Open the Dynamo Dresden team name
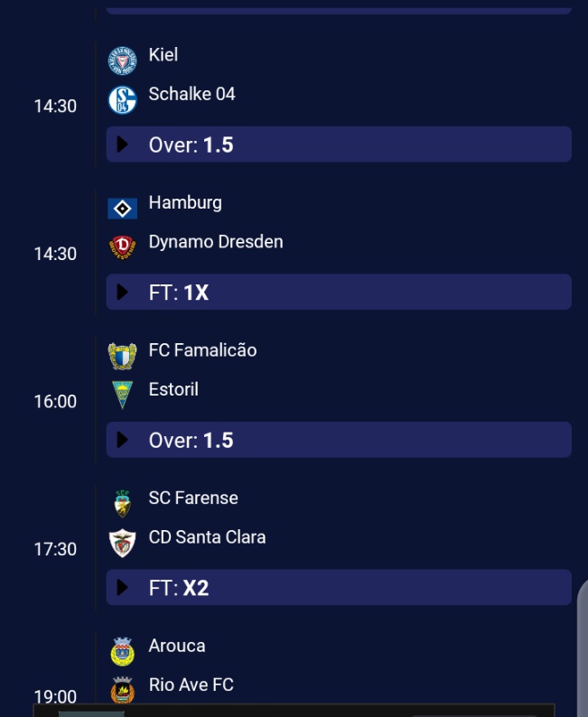The image size is (588, 717). point(215,242)
